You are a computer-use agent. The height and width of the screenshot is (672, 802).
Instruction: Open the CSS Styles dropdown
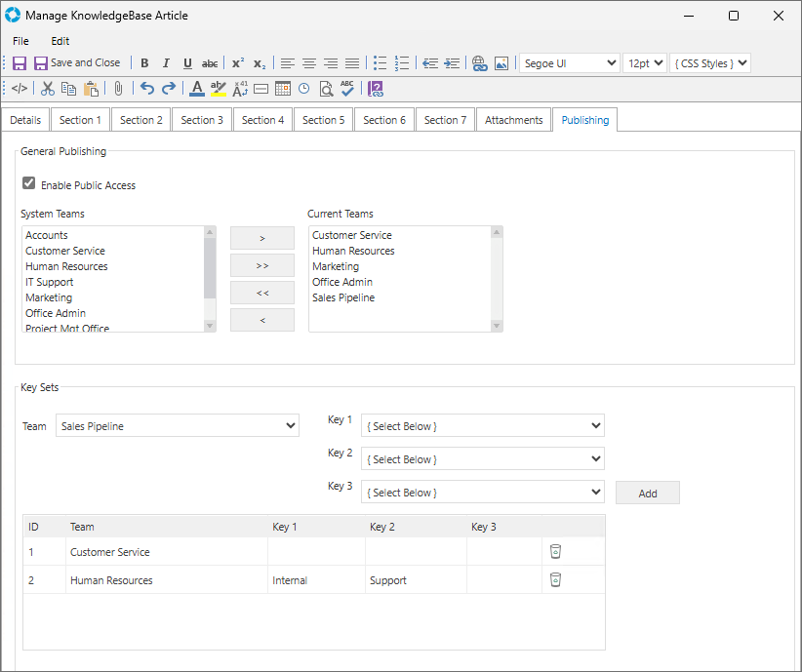click(x=710, y=63)
